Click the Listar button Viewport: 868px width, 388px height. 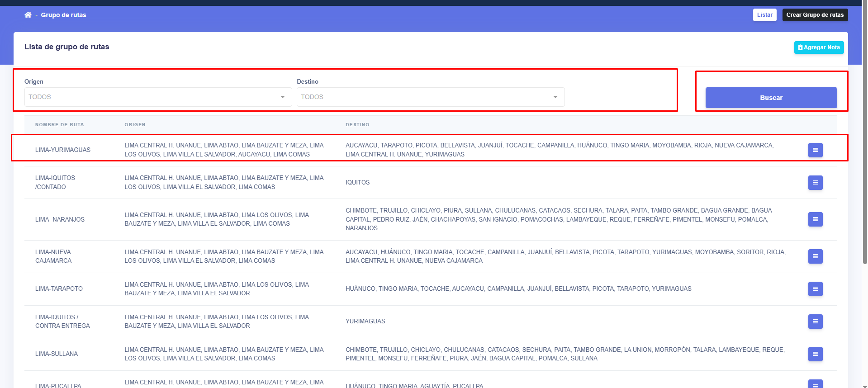point(764,15)
